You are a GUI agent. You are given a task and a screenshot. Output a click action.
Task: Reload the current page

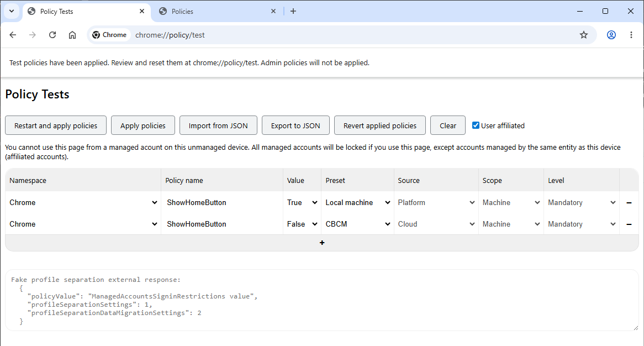(x=52, y=35)
